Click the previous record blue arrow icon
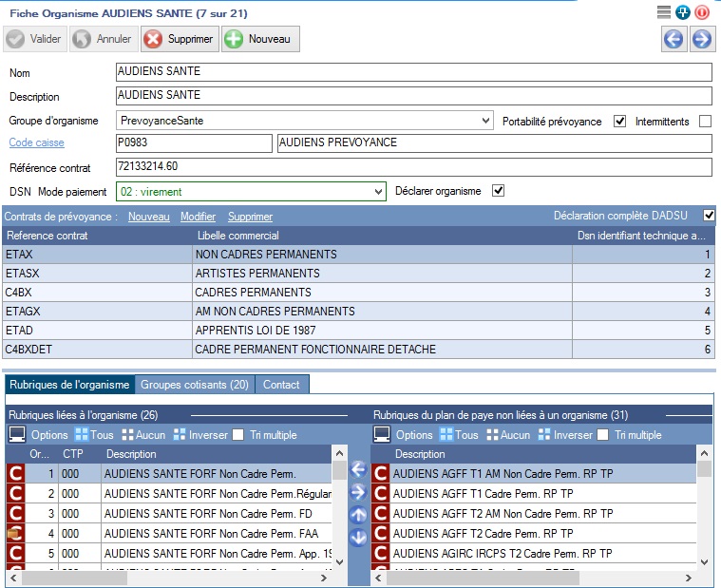Image resolution: width=721 pixels, height=588 pixels. [674, 39]
